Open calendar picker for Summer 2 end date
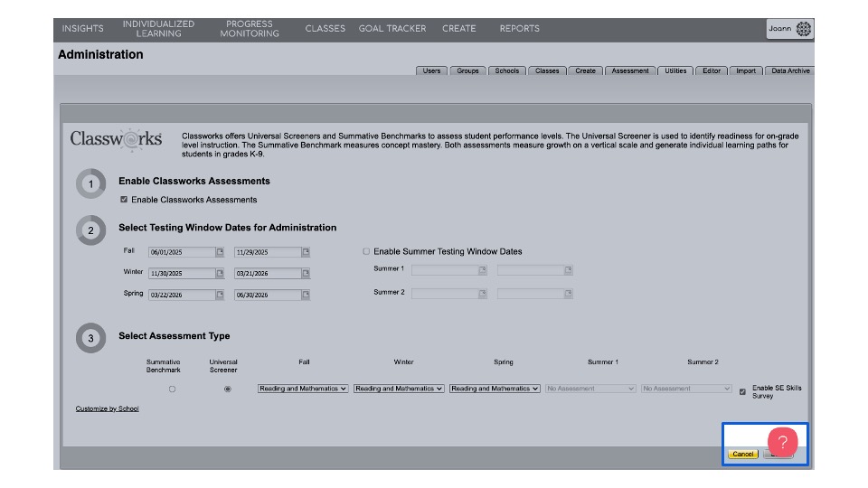Image resolution: width=868 pixels, height=488 pixels. [x=569, y=294]
